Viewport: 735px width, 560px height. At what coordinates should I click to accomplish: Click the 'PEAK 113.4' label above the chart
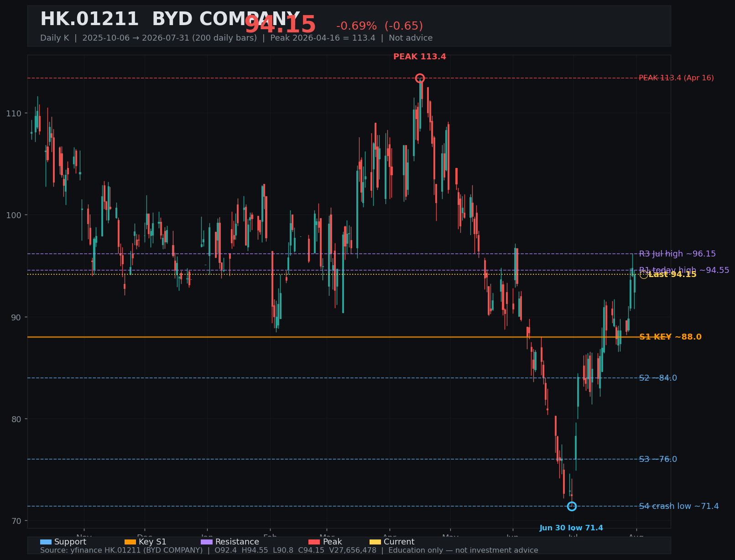[x=420, y=57]
